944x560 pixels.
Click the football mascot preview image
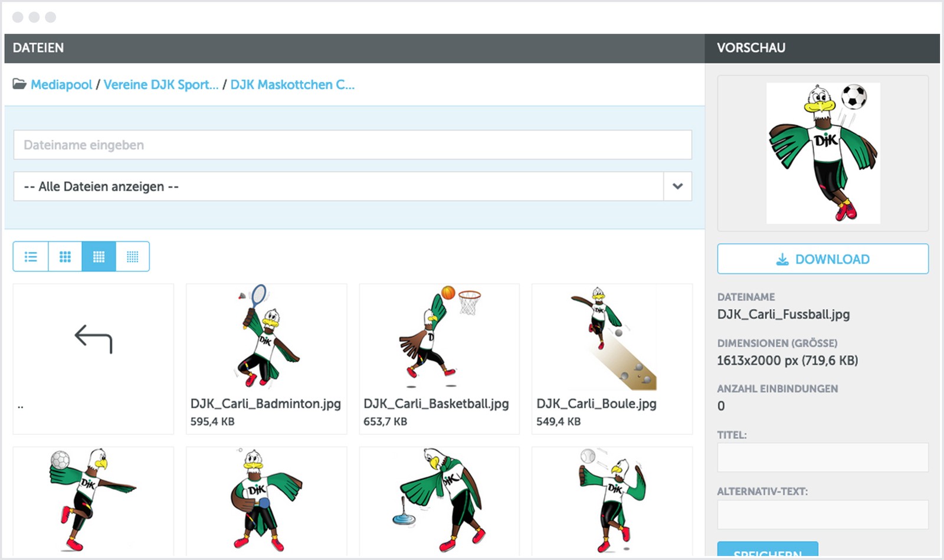822,153
